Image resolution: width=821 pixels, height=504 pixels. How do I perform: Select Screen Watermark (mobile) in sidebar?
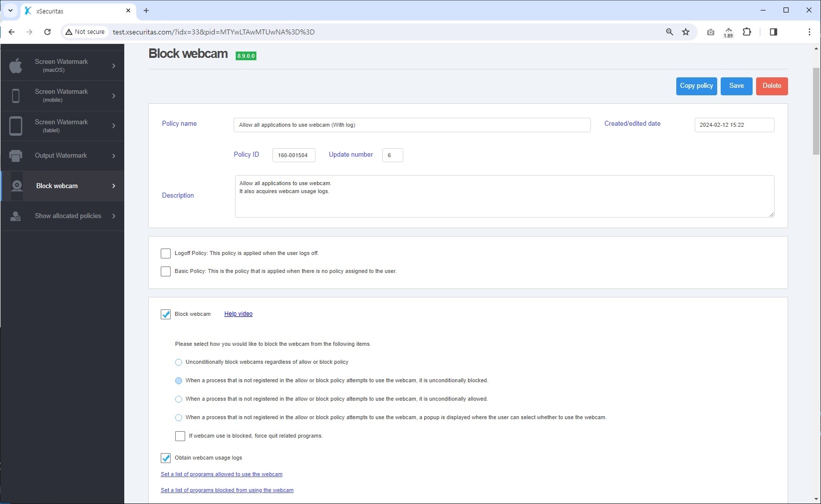point(62,95)
